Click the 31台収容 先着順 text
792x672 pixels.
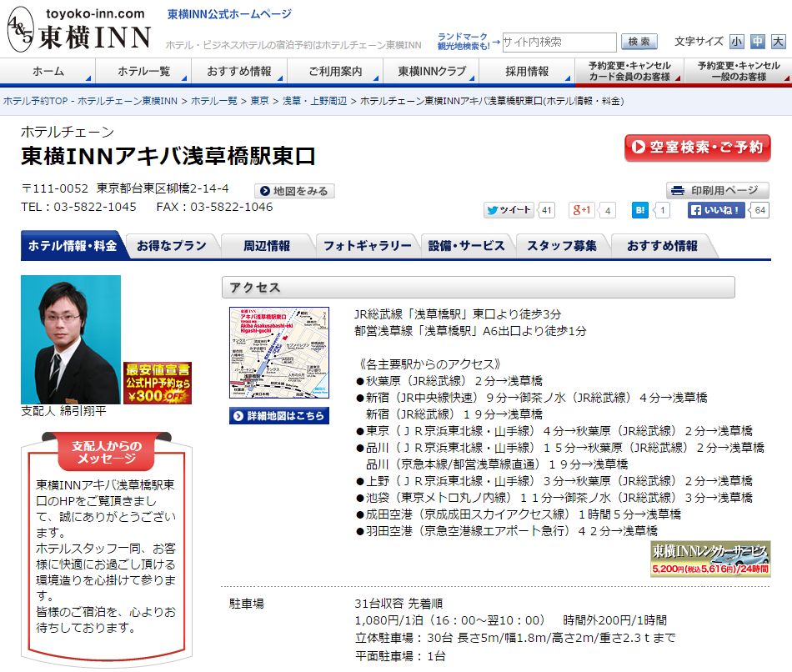pos(399,604)
